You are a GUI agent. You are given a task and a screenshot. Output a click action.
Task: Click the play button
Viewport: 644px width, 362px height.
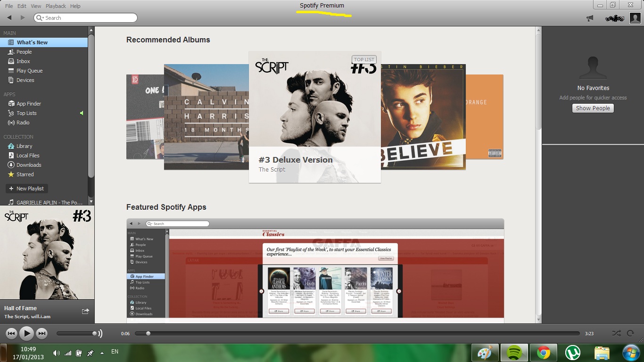coord(27,334)
